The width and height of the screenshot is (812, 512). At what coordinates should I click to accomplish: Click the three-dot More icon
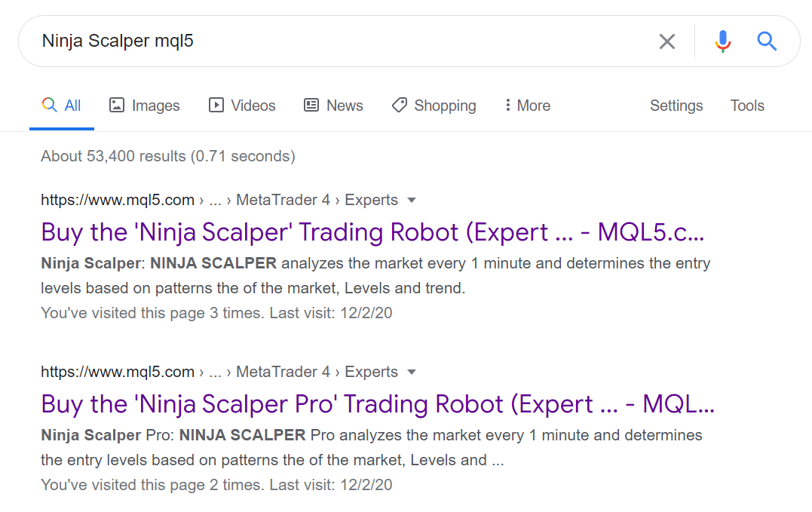coord(507,105)
